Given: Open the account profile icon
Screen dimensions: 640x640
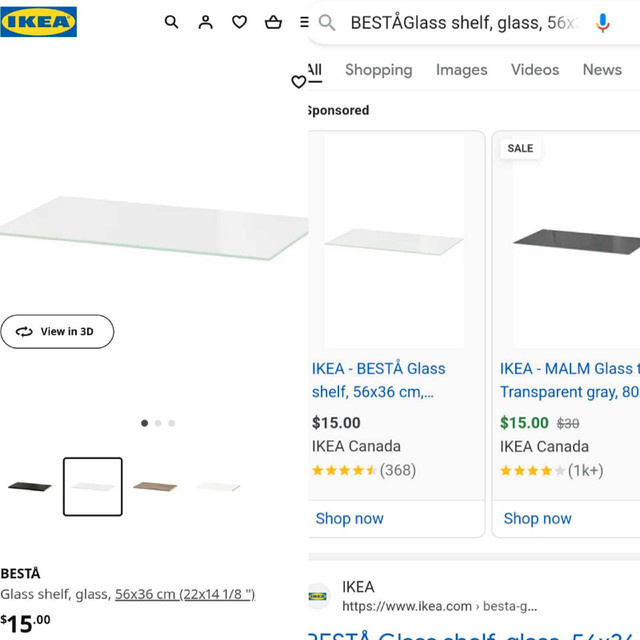Looking at the screenshot, I should click(x=205, y=22).
